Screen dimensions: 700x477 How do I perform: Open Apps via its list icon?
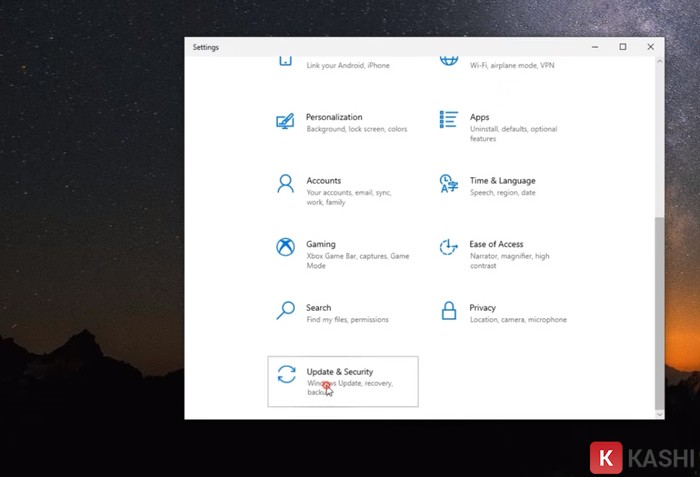point(449,120)
